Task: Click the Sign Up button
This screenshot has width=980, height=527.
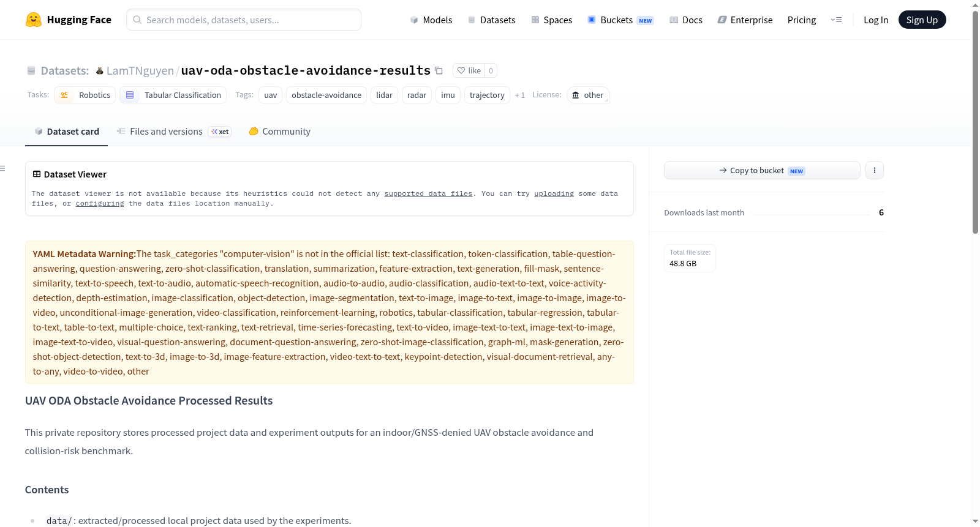Action: coord(922,20)
